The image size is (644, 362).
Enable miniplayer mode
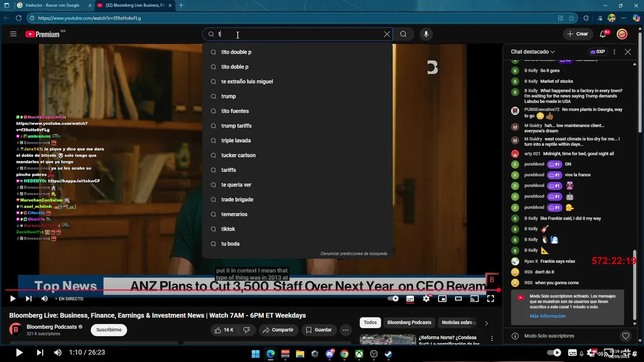click(x=442, y=299)
